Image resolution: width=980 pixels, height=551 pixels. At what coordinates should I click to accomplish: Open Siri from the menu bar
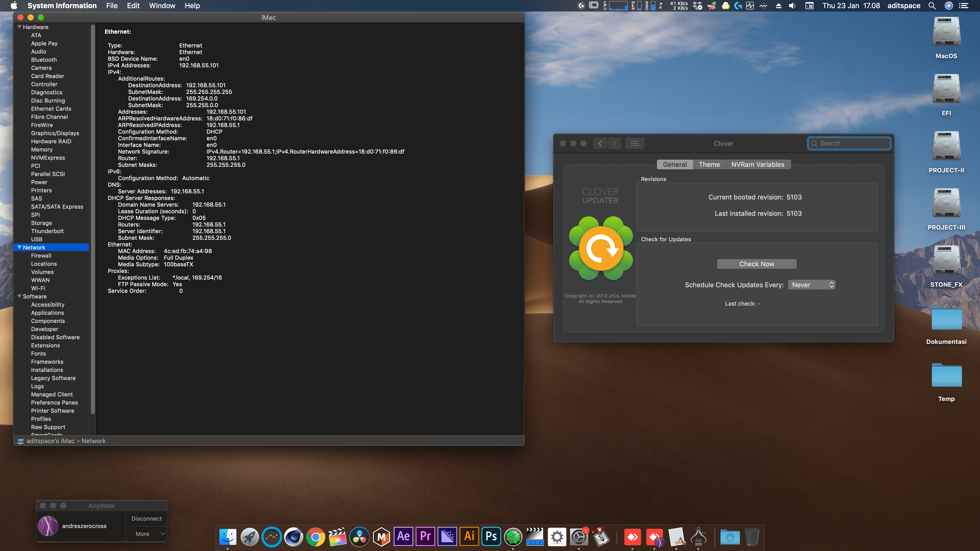coord(949,6)
